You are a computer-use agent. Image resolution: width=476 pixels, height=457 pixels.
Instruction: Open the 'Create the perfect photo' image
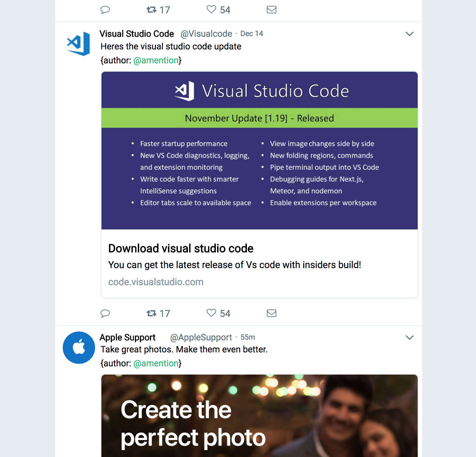tap(260, 416)
